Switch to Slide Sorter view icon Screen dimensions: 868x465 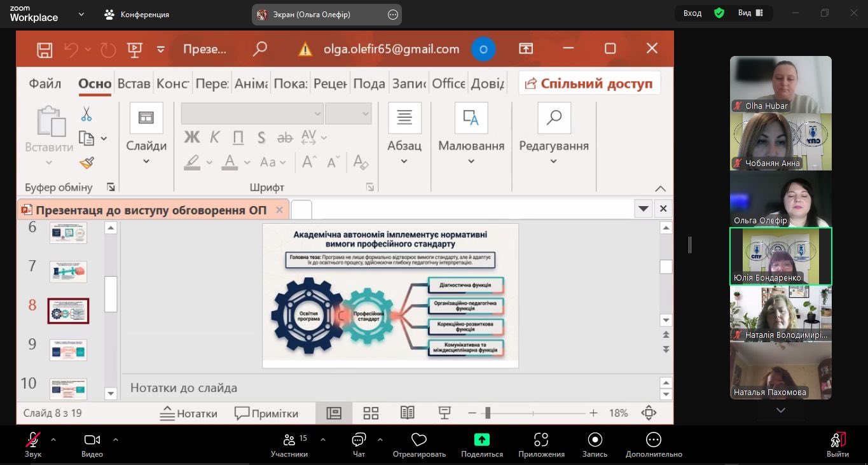pyautogui.click(x=371, y=413)
